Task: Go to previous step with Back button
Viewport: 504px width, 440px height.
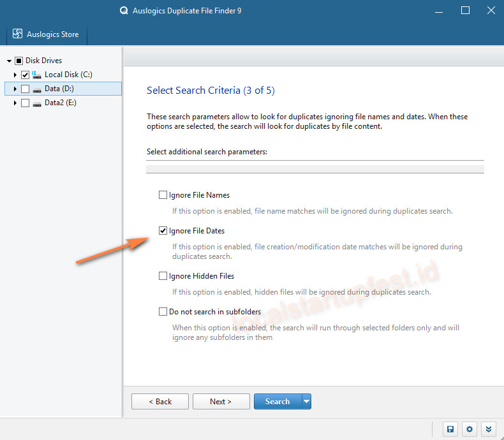Action: point(160,402)
